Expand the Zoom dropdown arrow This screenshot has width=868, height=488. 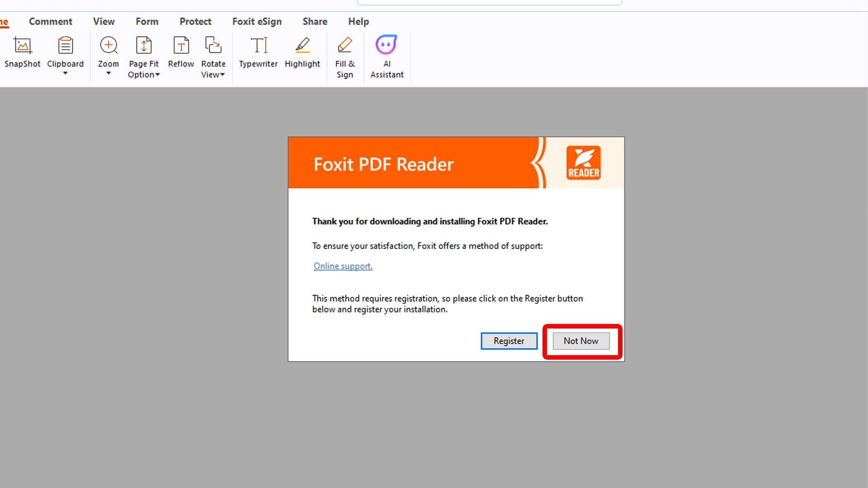[108, 73]
